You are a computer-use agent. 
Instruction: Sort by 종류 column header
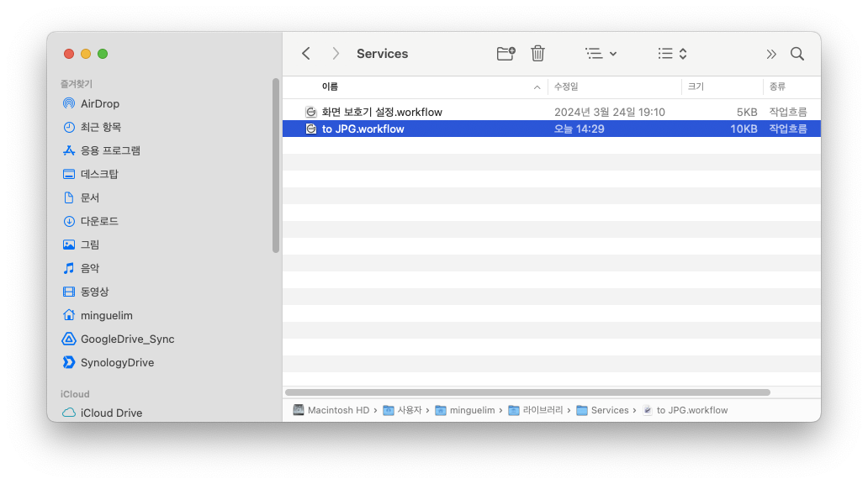pos(777,87)
